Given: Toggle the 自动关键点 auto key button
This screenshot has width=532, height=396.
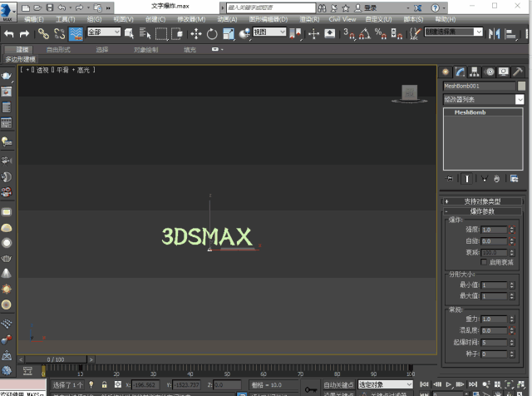Looking at the screenshot, I should (x=338, y=385).
